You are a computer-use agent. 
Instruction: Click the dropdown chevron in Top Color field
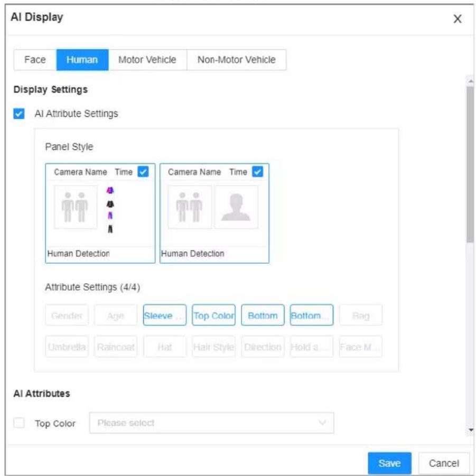pos(322,422)
